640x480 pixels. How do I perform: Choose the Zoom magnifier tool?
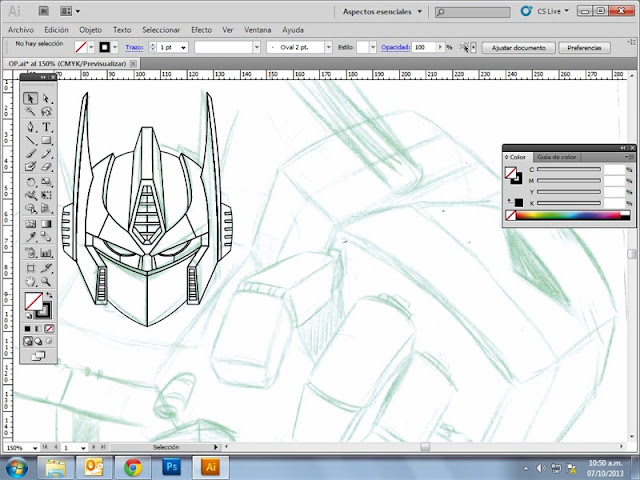click(x=47, y=282)
